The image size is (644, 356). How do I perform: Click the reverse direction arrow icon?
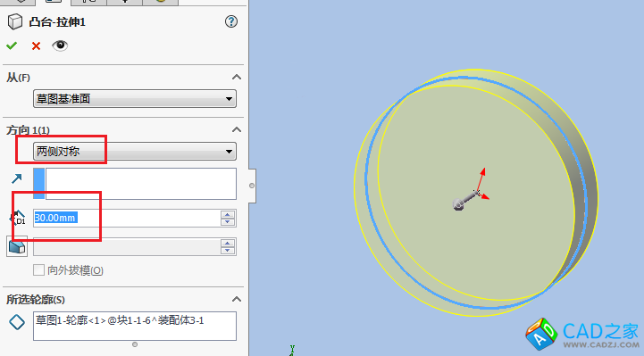(x=17, y=178)
